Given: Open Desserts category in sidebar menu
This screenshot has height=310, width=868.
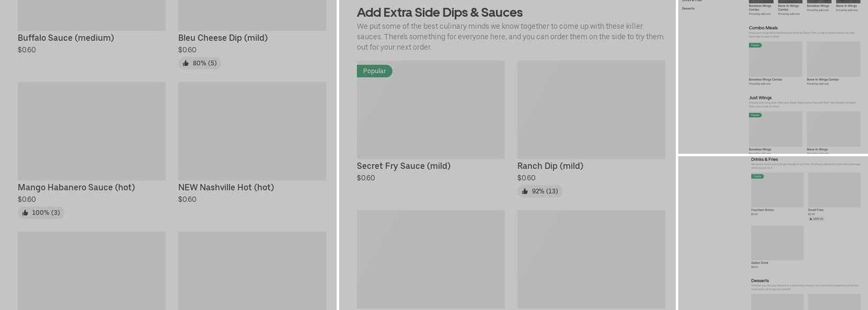Looking at the screenshot, I should tap(688, 9).
